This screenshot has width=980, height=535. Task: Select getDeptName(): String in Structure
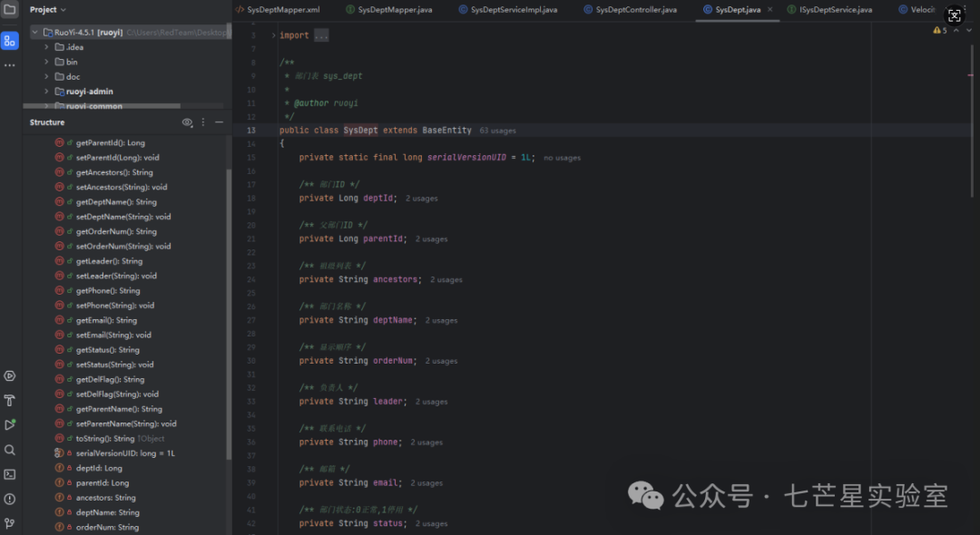[116, 202]
